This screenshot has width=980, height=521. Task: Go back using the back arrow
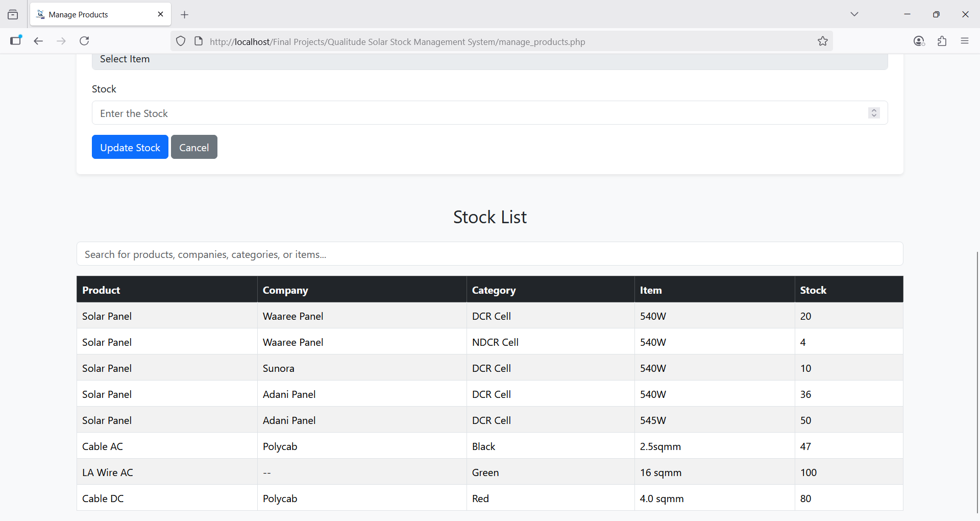[38, 41]
